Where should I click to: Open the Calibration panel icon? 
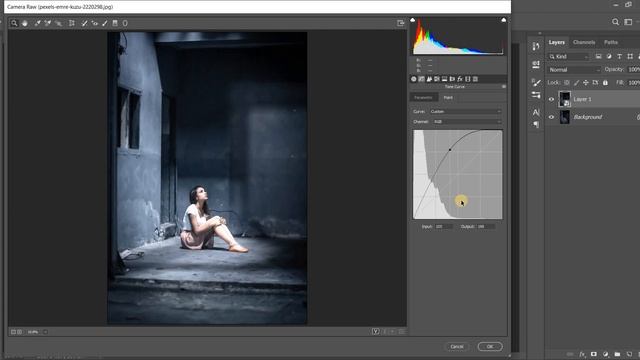(x=468, y=79)
